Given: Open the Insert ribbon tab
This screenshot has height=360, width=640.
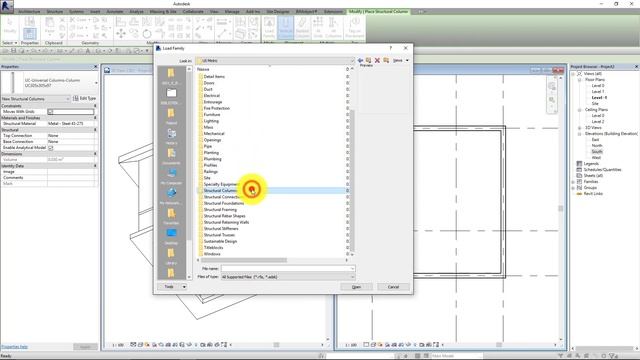Looking at the screenshot, I should 95,12.
